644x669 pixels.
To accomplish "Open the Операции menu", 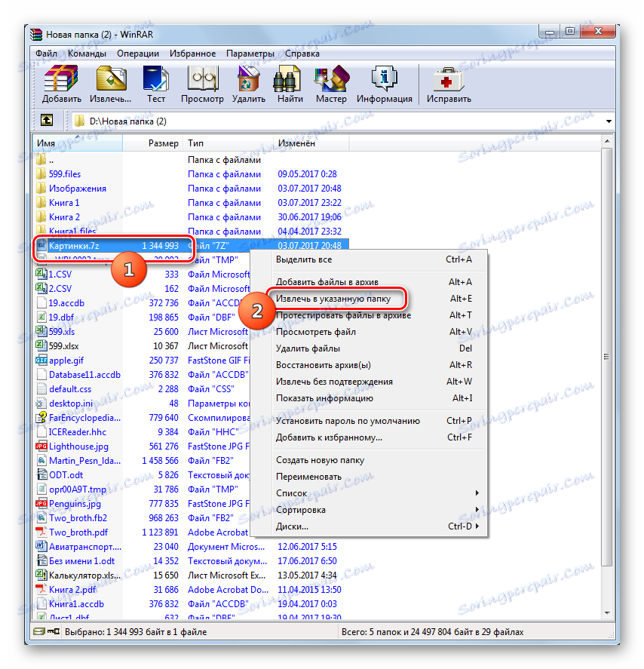I will (138, 54).
